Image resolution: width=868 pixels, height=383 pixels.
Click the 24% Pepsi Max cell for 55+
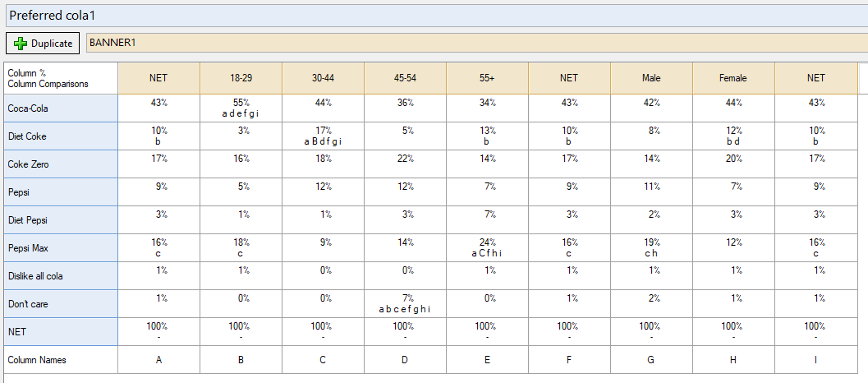pos(487,247)
